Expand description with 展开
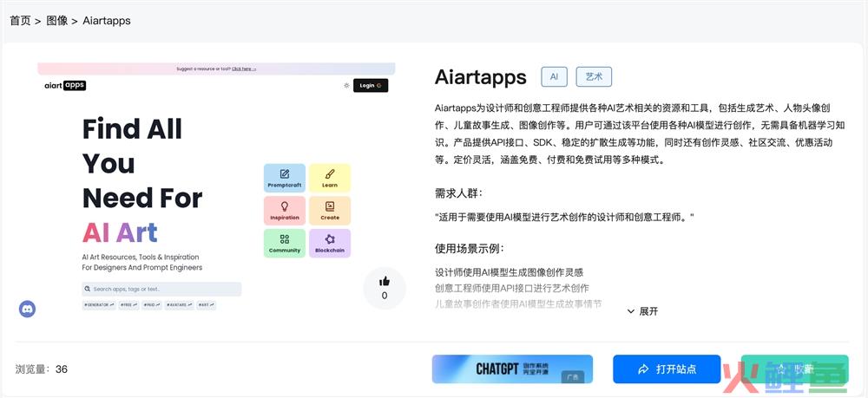 pyautogui.click(x=642, y=311)
